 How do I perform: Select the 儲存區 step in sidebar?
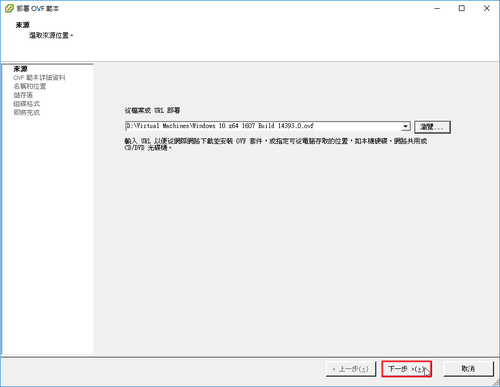[x=23, y=95]
